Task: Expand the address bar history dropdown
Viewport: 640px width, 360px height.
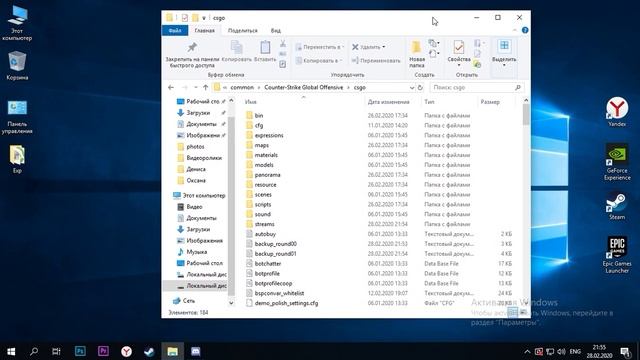Action: pos(411,87)
